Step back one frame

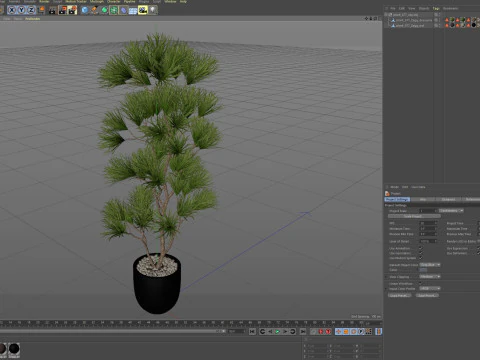pos(270,331)
